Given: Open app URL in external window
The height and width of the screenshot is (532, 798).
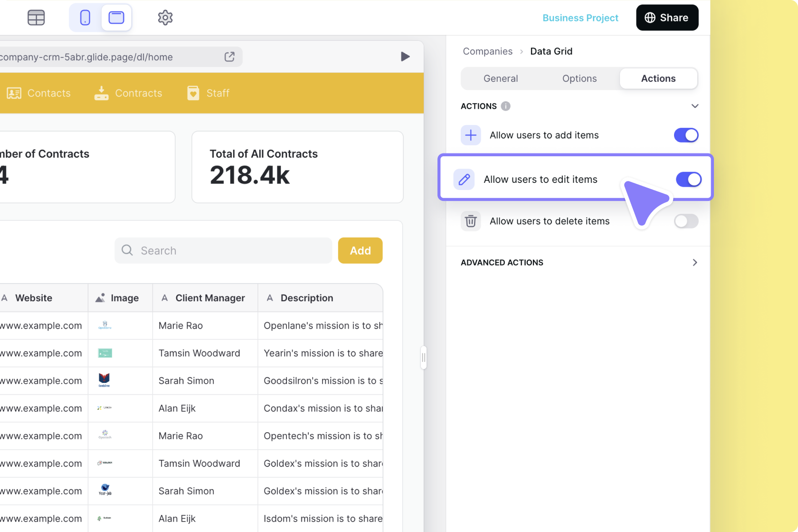Looking at the screenshot, I should click(229, 57).
